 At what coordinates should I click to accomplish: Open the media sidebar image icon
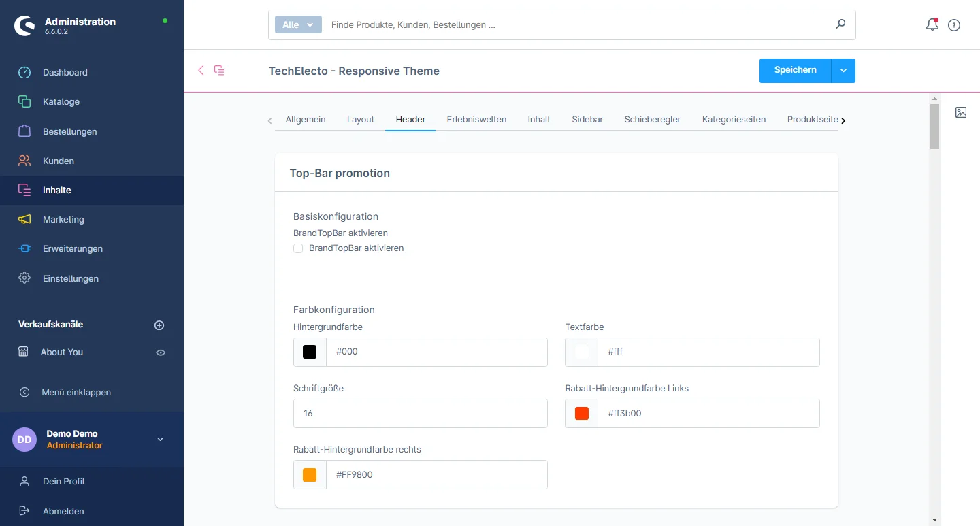point(960,112)
